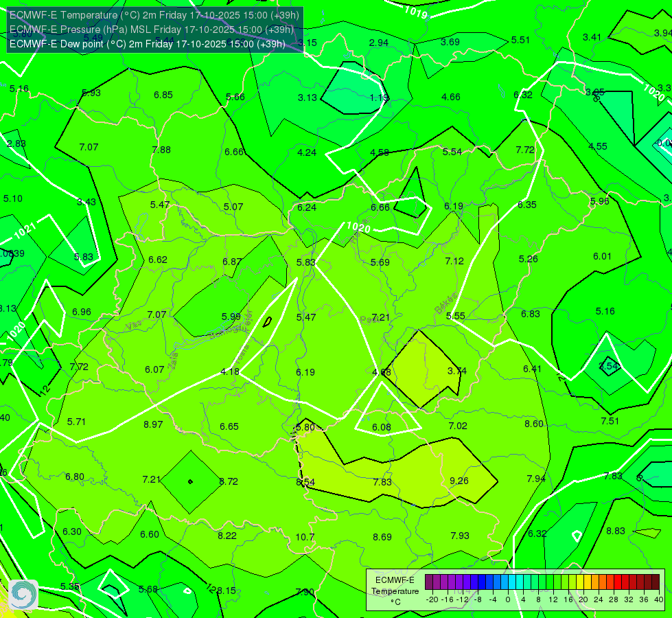Click the 7.93 dew point value
This screenshot has height=618, width=672.
point(460,536)
